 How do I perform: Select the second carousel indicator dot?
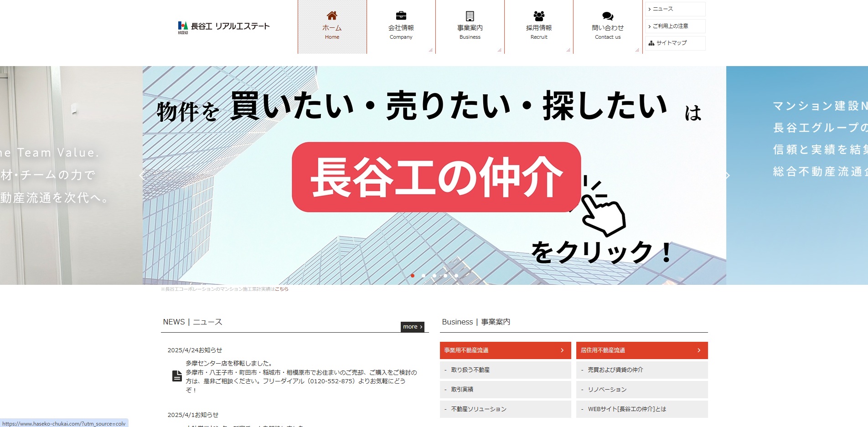(x=424, y=276)
